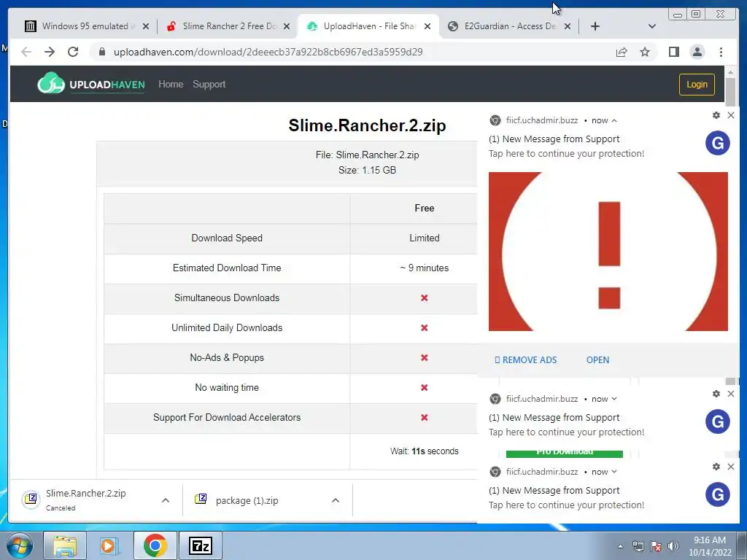Open options chevron for Slime.Rancher.2.zip download
Viewport: 747px width, 560px height.
click(166, 500)
